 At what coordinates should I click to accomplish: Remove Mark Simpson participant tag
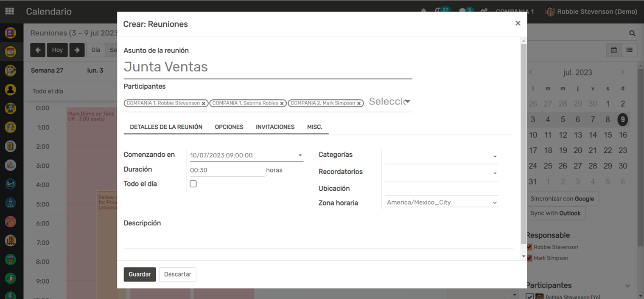(359, 103)
